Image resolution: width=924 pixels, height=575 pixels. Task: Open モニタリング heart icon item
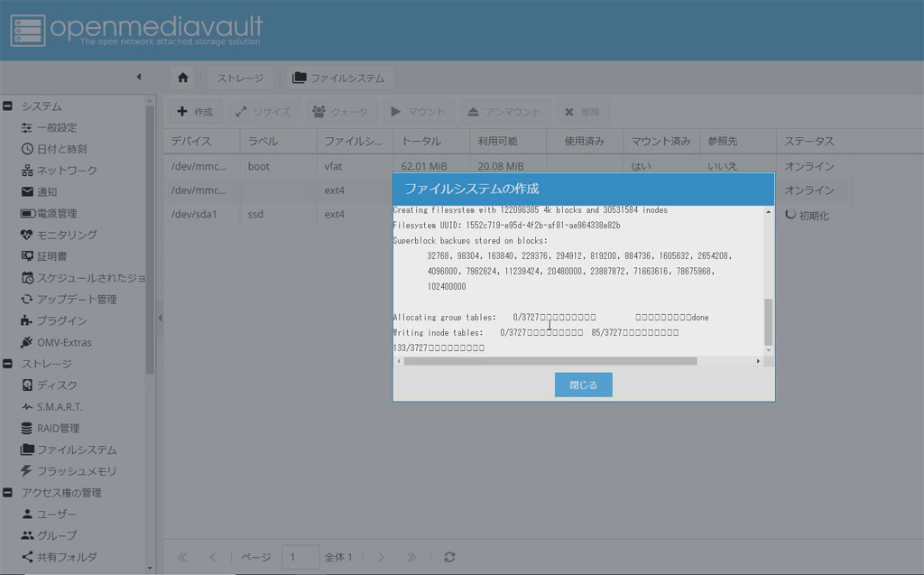coord(66,235)
